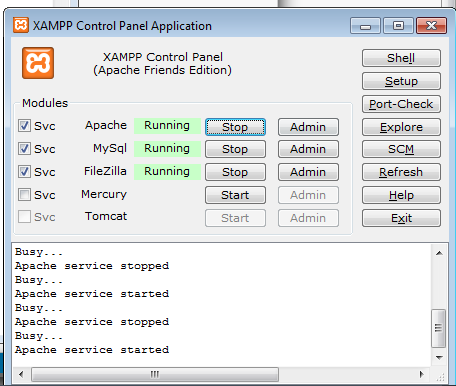Close the XAMPP Control Panel window

431,26
